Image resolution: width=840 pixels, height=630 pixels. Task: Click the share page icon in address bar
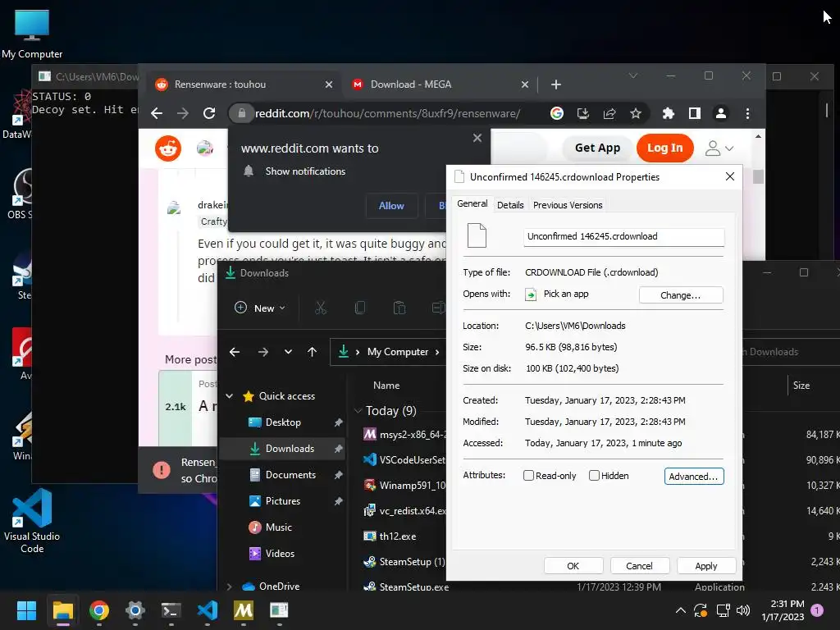(609, 113)
